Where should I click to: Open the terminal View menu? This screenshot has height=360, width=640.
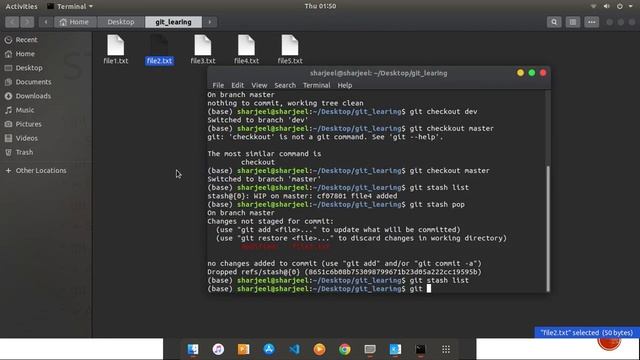[x=259, y=85]
